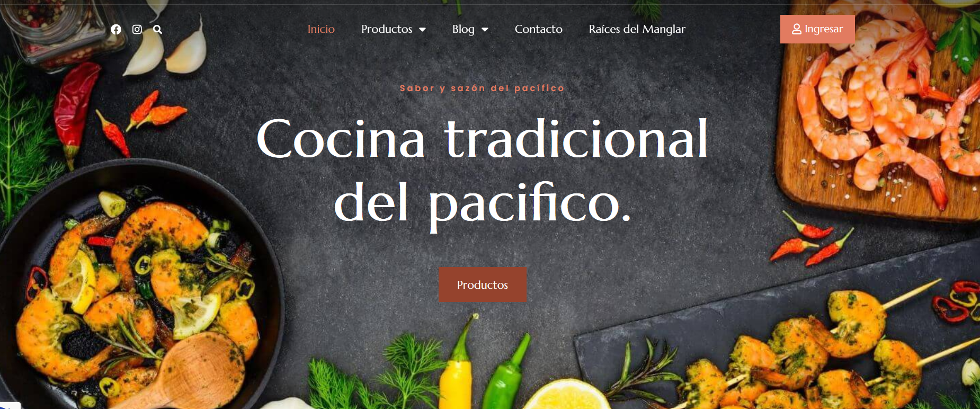Open the Instagram profile icon
The height and width of the screenshot is (409, 980).
(137, 30)
